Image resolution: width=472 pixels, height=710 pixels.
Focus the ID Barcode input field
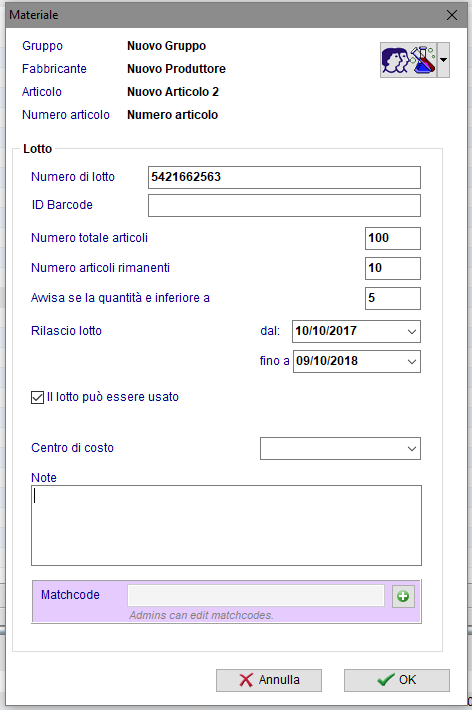[x=284, y=205]
